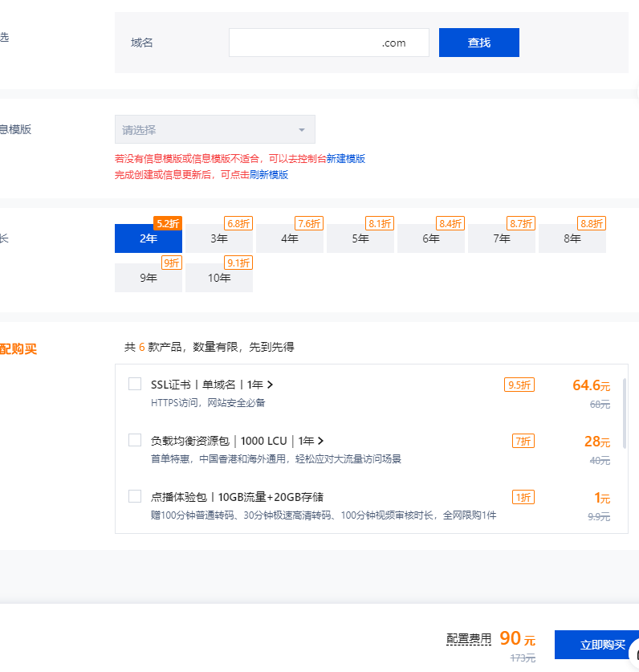Screen dimensions: 639x672
Task: Click the struck-through 173元 original price
Action: [523, 658]
